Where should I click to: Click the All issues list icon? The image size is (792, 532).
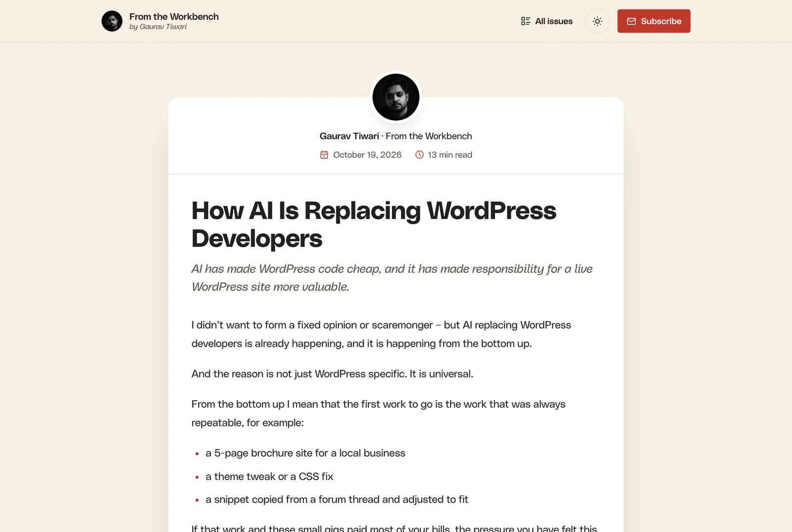coord(526,21)
